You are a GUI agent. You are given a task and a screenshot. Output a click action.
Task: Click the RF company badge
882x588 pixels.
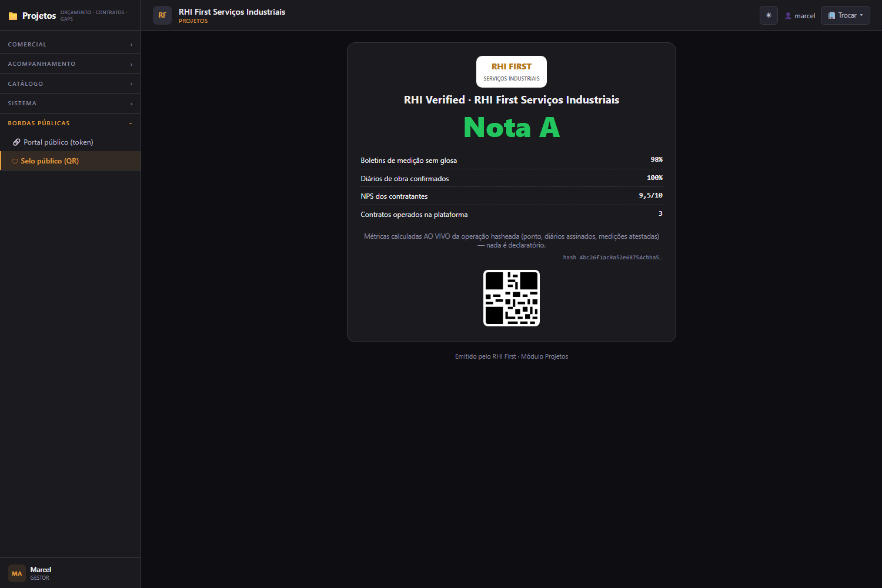tap(162, 15)
